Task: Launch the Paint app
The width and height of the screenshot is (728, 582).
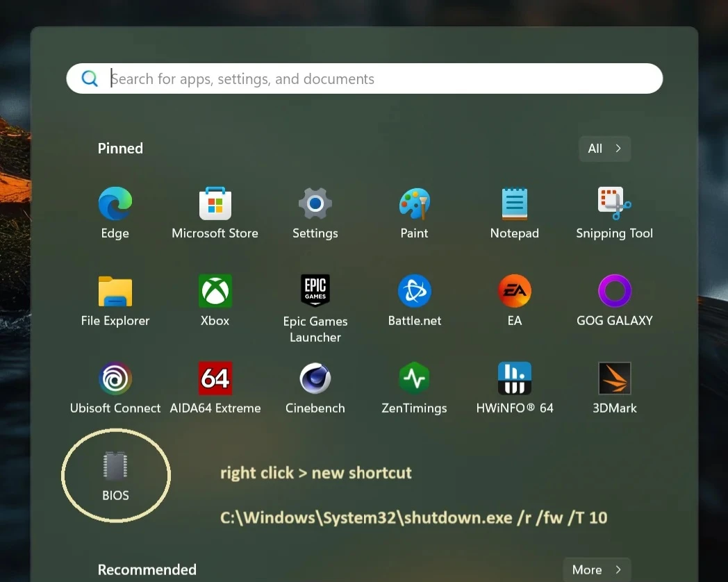Action: pyautogui.click(x=415, y=204)
